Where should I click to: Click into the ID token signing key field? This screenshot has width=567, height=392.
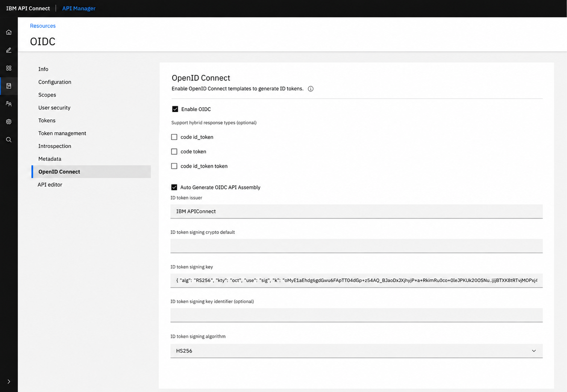coord(356,280)
